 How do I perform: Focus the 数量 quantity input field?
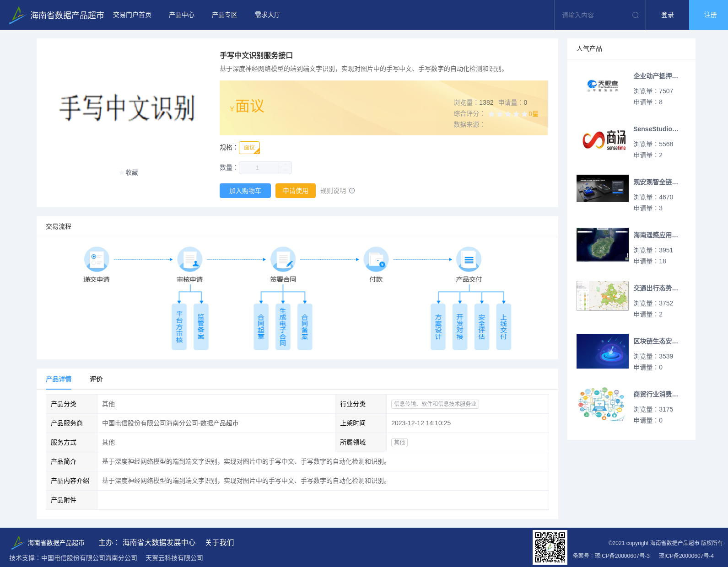tap(259, 168)
